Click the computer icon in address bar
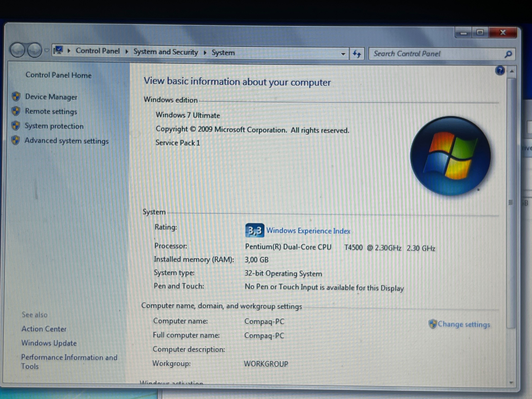The height and width of the screenshot is (399, 532). (x=58, y=50)
